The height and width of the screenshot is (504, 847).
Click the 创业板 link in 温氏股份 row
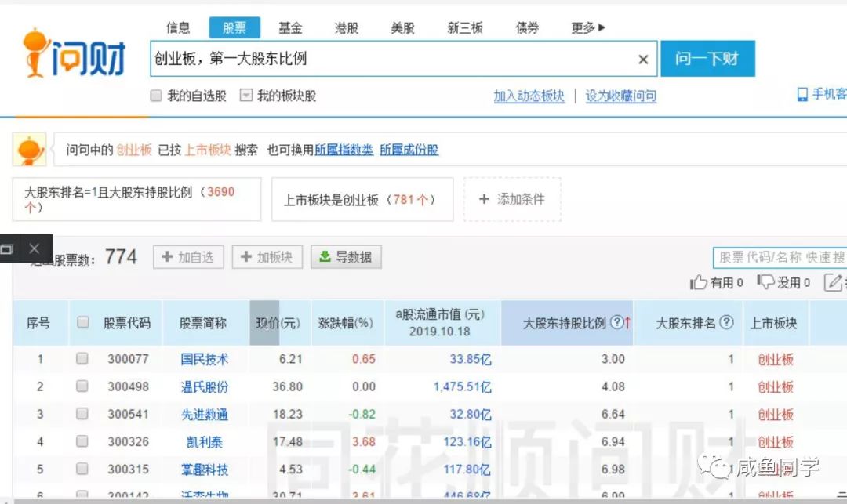click(x=775, y=386)
